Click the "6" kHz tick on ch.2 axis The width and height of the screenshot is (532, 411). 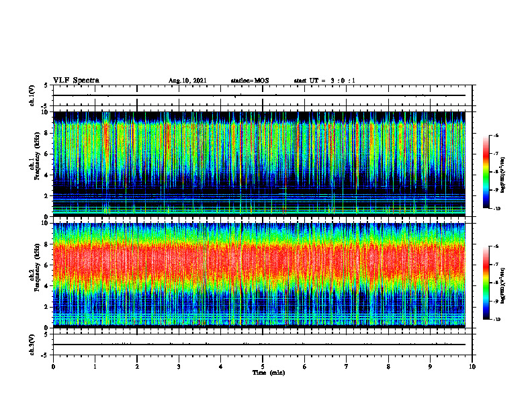(47, 265)
